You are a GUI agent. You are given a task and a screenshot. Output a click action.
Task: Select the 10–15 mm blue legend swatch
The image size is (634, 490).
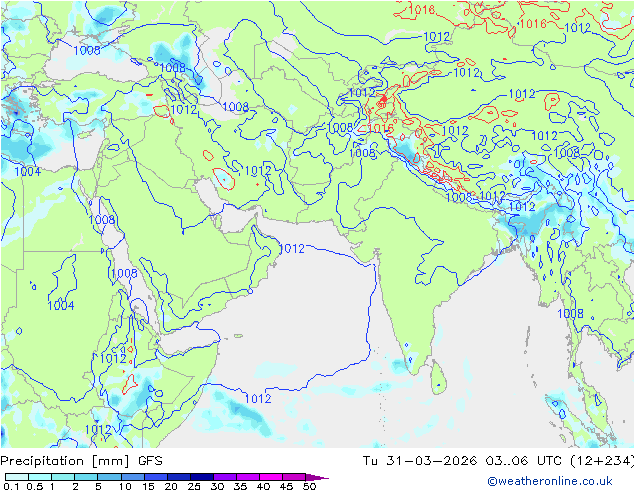click(x=132, y=477)
